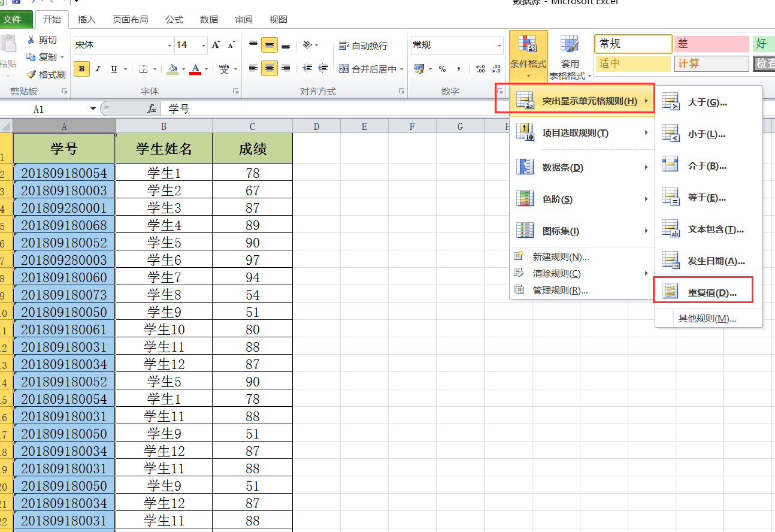
Task: Click the formula bar showing 学号
Action: tap(467, 109)
